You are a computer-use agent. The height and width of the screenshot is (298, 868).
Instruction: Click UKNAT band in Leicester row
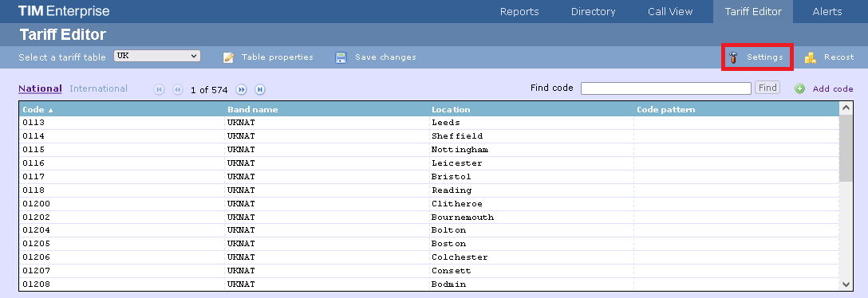click(326, 163)
